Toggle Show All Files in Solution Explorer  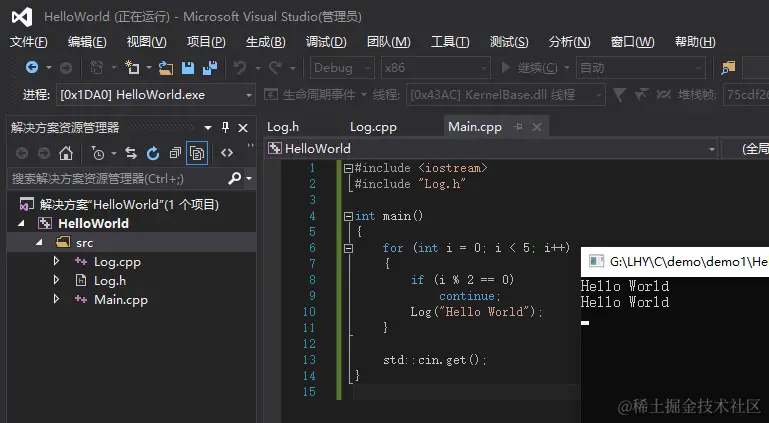197,153
